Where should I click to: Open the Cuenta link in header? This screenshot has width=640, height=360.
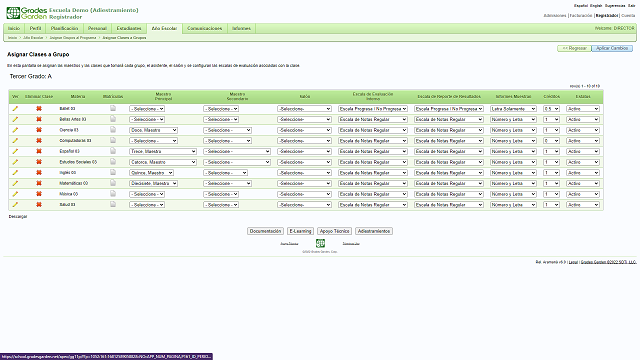(x=628, y=16)
